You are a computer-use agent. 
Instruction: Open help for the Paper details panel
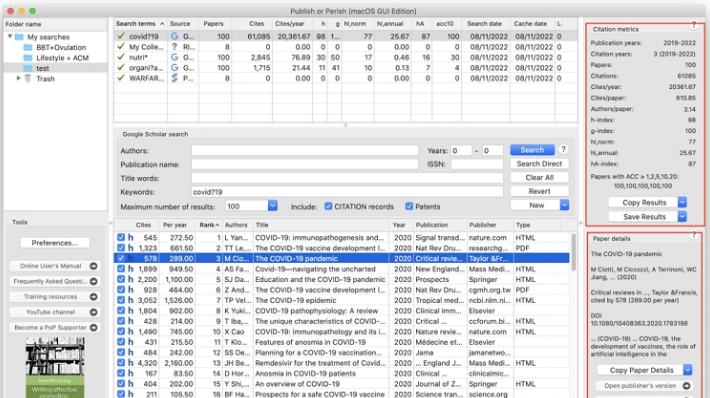[x=694, y=235]
